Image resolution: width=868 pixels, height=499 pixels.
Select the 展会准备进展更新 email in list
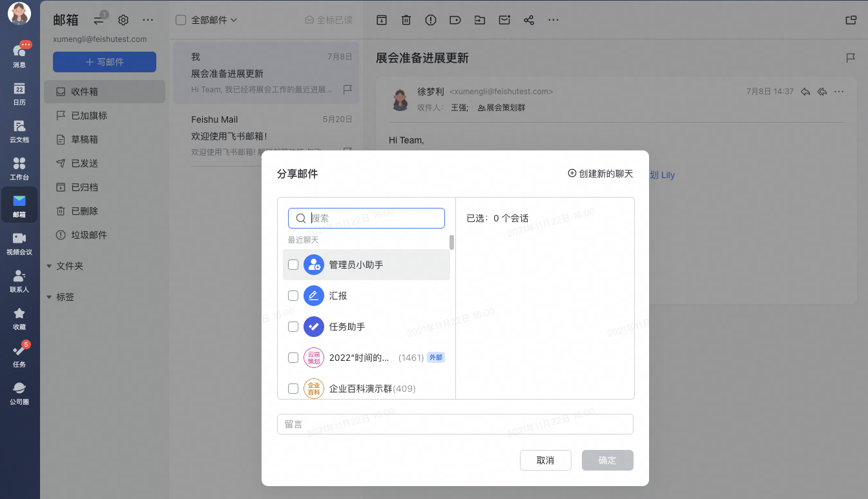coord(266,73)
